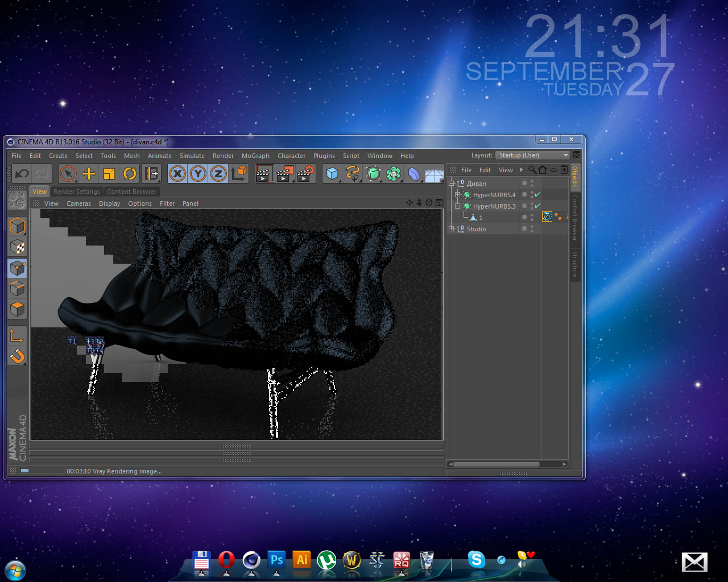Screen dimensions: 728x582
Task: Switch to Points mode in left palette
Action: point(18,268)
